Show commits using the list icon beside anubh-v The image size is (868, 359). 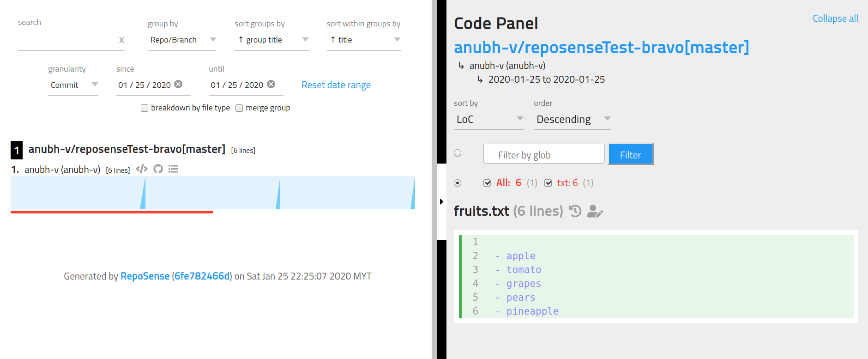tap(173, 169)
